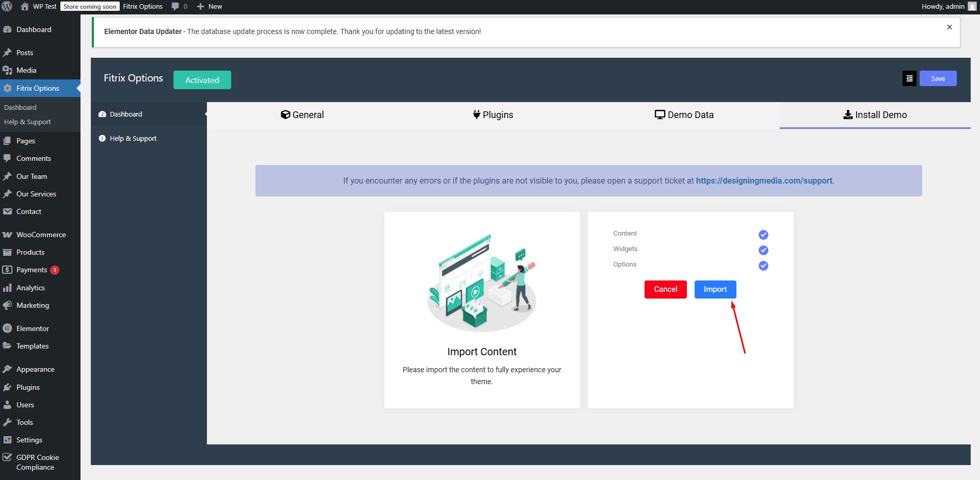980x480 pixels.
Task: Open WooCommerce from the sidebar
Action: [41, 235]
